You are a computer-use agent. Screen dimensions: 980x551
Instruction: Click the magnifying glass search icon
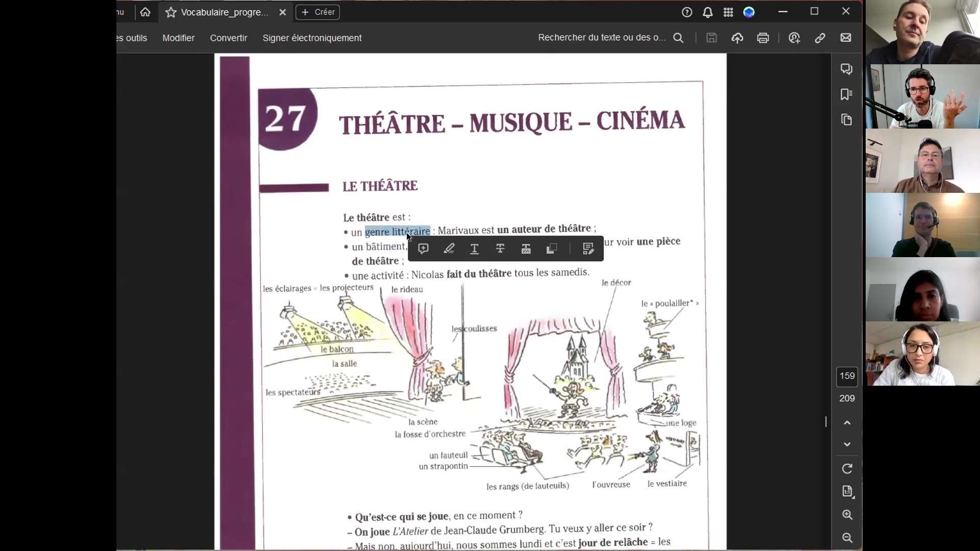click(678, 38)
